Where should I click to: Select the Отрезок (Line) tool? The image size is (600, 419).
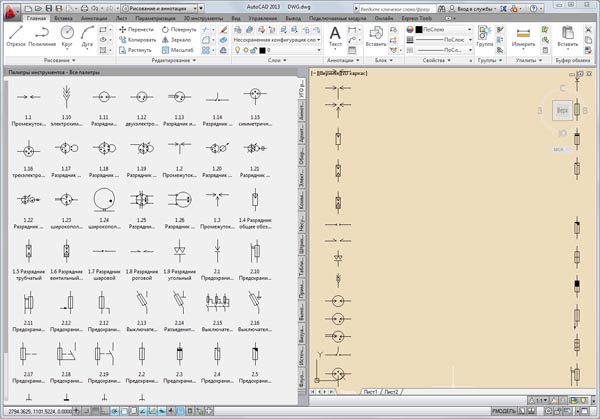click(15, 35)
